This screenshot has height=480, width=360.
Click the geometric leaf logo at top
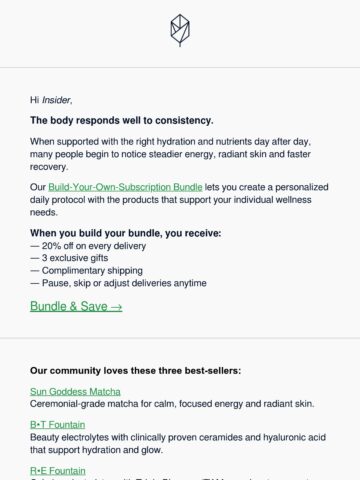coord(180,30)
